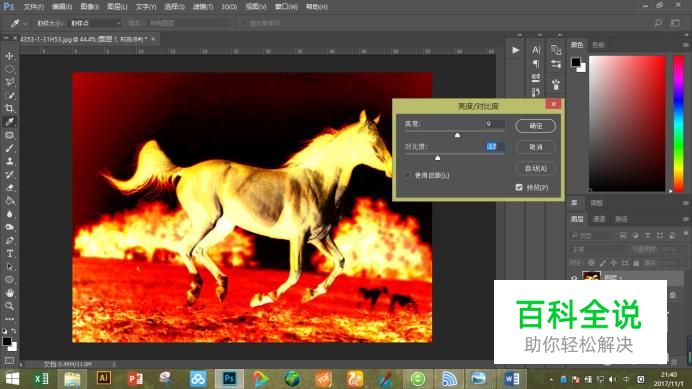Toggle the layer filter on/off switch
Screen dimensions: 692x389
686,234
